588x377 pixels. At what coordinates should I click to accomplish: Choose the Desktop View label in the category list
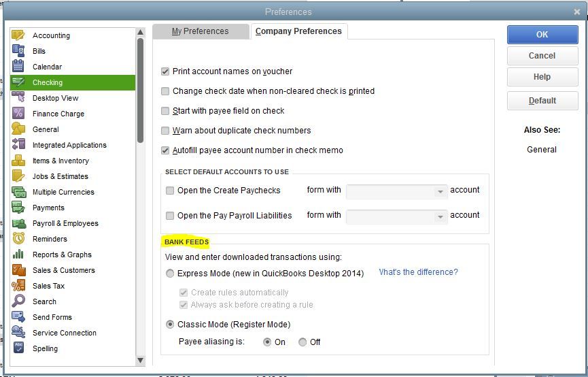56,98
